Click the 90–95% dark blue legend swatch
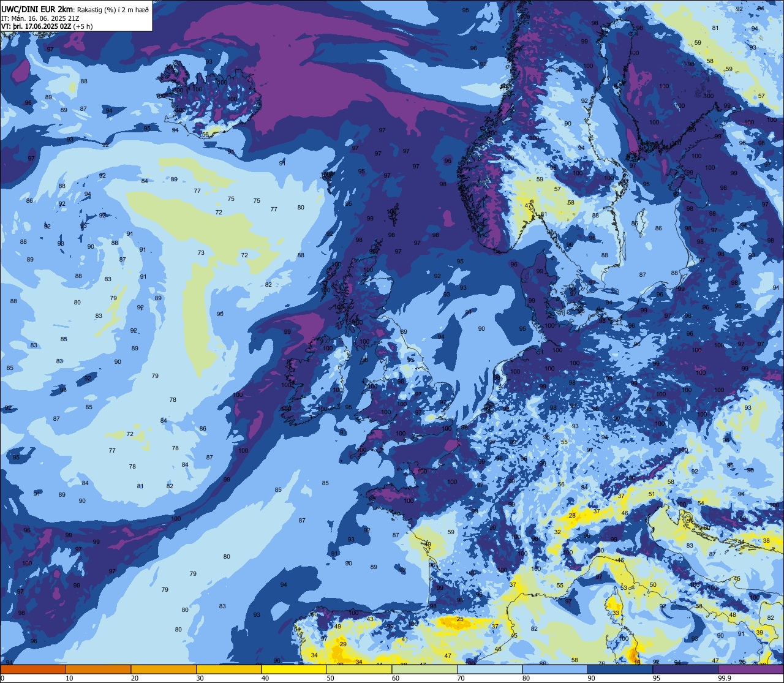Image resolution: width=784 pixels, height=683 pixels. point(620,669)
